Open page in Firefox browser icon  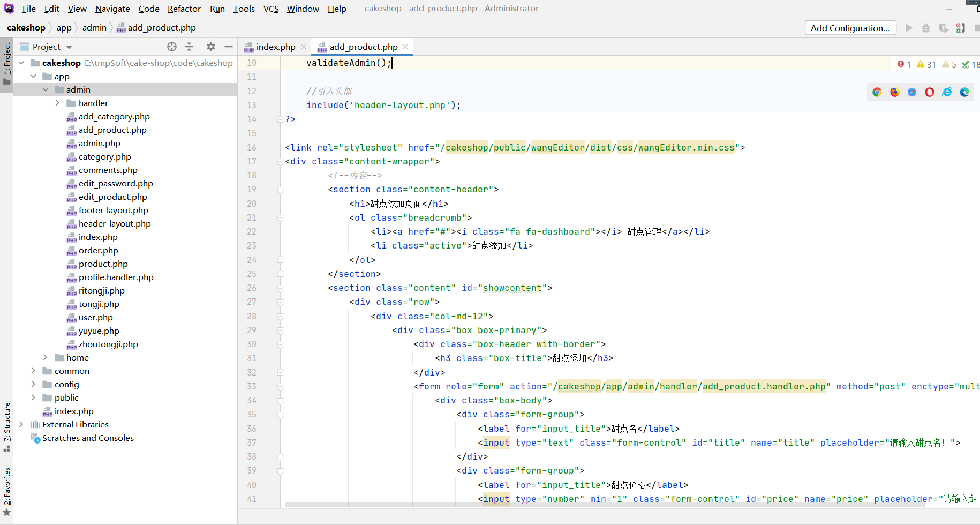(895, 92)
